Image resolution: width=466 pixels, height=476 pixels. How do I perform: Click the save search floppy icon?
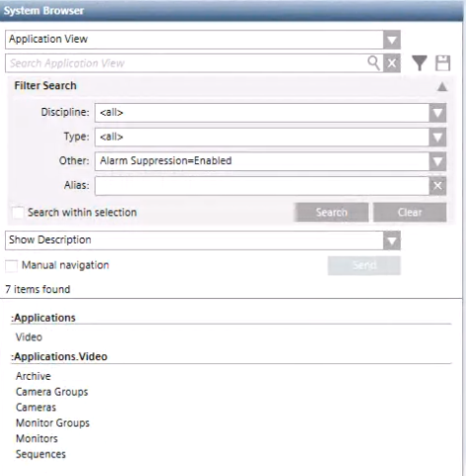[x=442, y=63]
